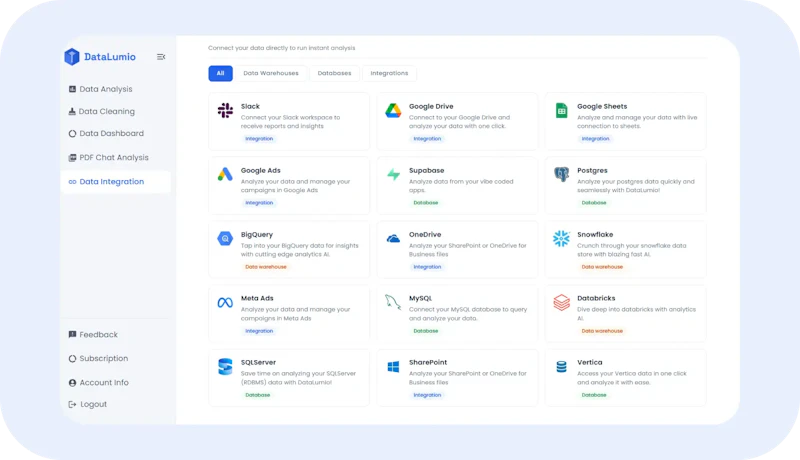Open PDF Chat Analysis page

click(x=115, y=158)
